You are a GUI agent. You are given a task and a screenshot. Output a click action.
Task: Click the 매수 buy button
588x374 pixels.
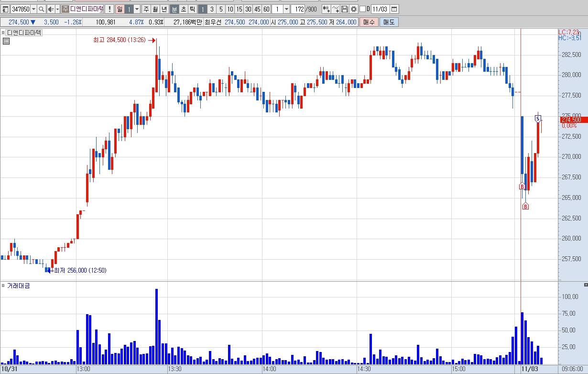[369, 22]
